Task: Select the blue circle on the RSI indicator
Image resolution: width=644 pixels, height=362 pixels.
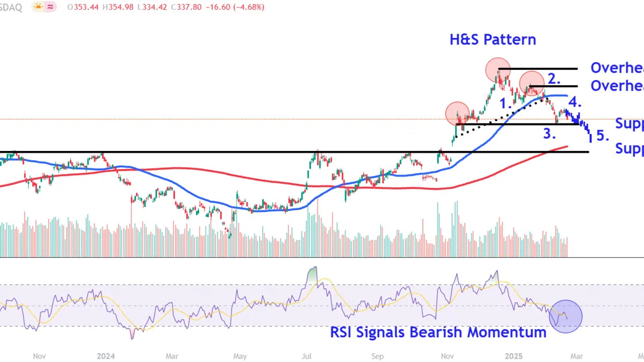Action: [566, 316]
